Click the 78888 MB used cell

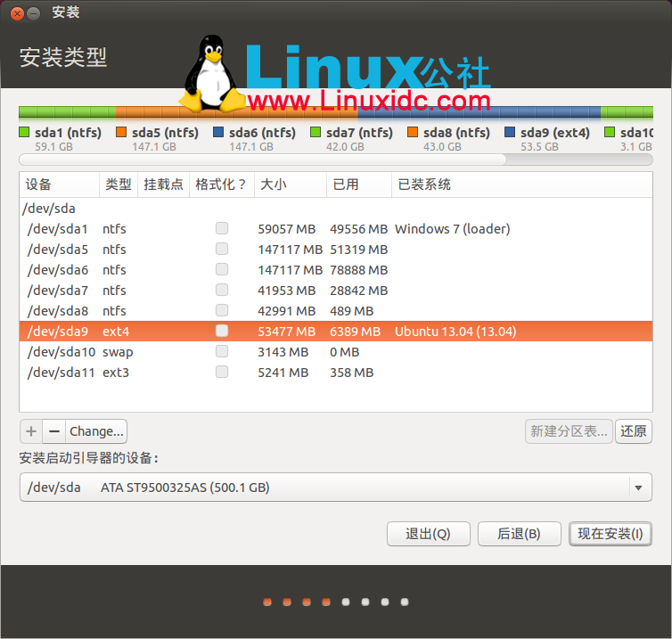pyautogui.click(x=358, y=270)
